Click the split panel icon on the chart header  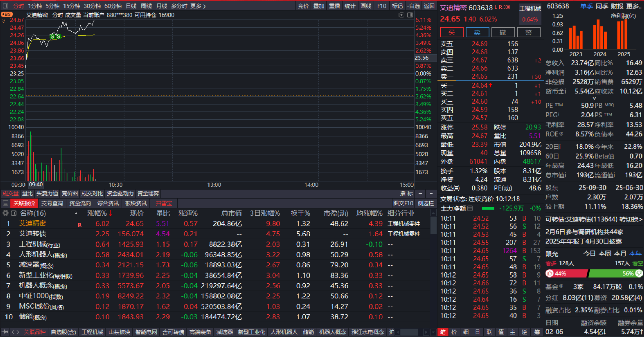410,15
